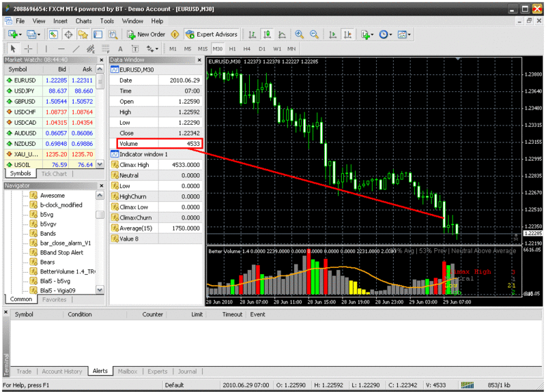Screen dimensions: 546x392
Task: Draw a horizontal line tool
Action: pos(61,48)
